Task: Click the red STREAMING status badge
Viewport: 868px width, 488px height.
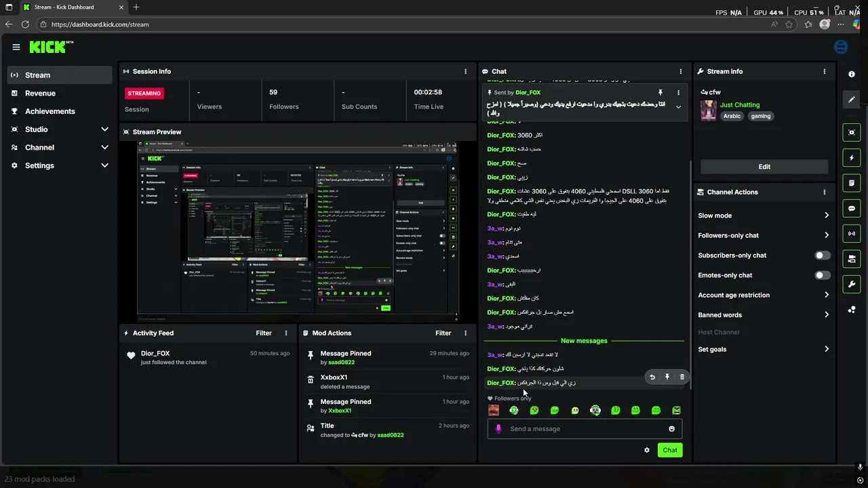Action: (x=144, y=94)
